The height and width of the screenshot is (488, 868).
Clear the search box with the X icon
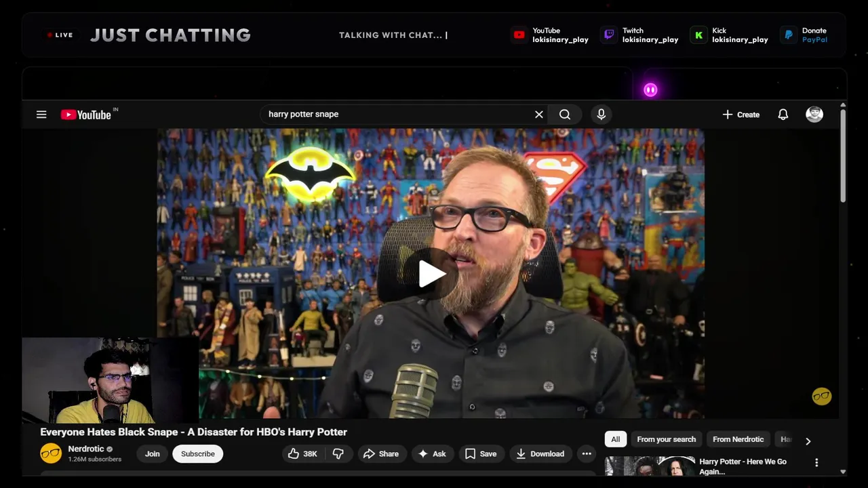539,115
